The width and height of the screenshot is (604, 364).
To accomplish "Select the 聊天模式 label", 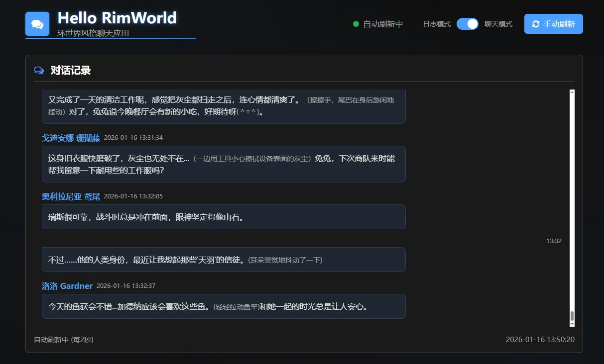I will pyautogui.click(x=498, y=24).
